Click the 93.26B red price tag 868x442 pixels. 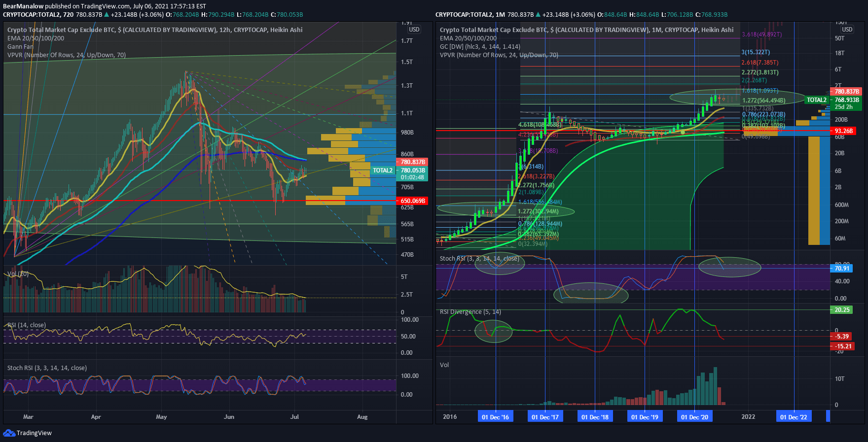pos(844,131)
